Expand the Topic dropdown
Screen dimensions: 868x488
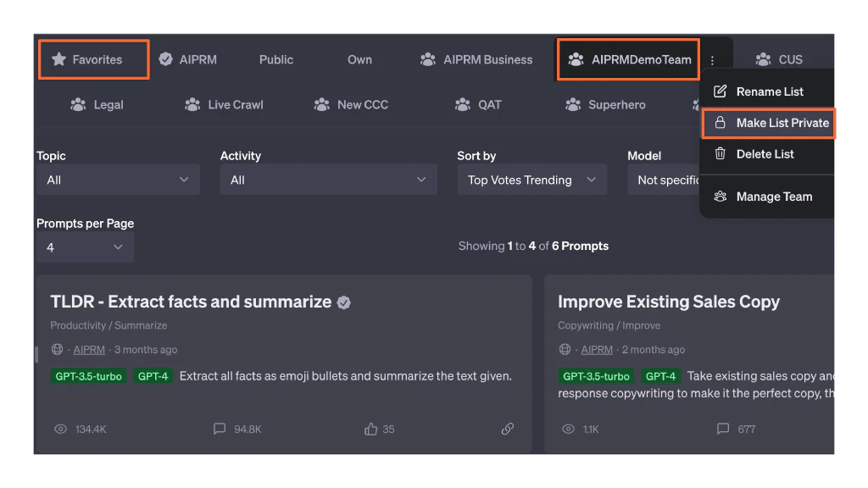[118, 180]
